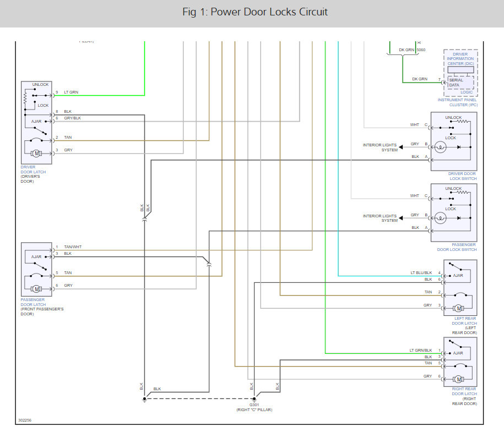Click the resistor symbol in Driver Door Latch

25,97
